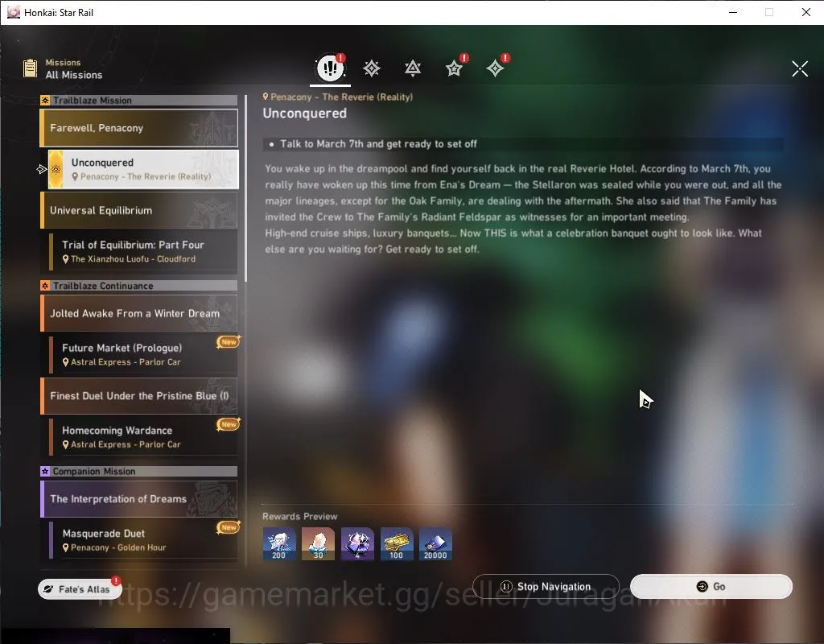Click the New badge on Masquerade Duet
Screen dimensions: 824x644
coord(229,526)
